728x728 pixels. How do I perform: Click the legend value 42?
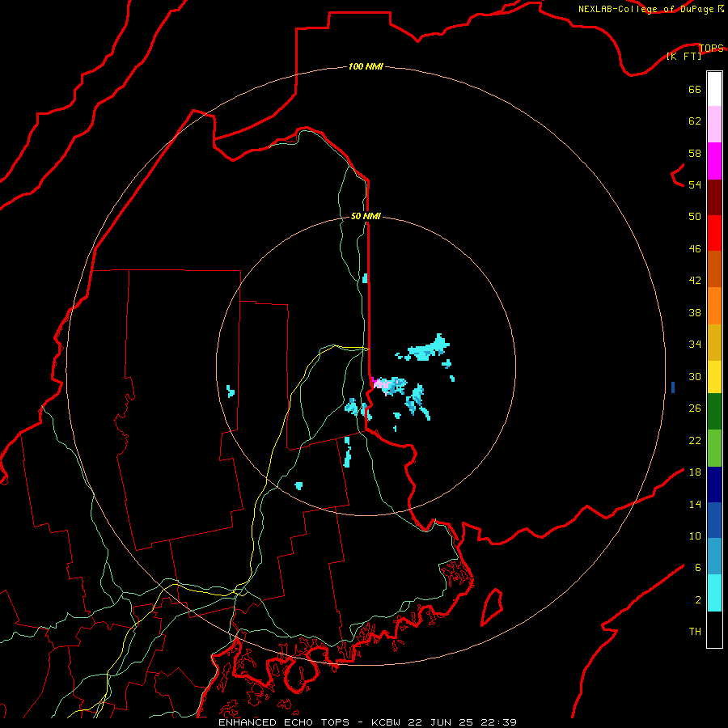(x=695, y=281)
